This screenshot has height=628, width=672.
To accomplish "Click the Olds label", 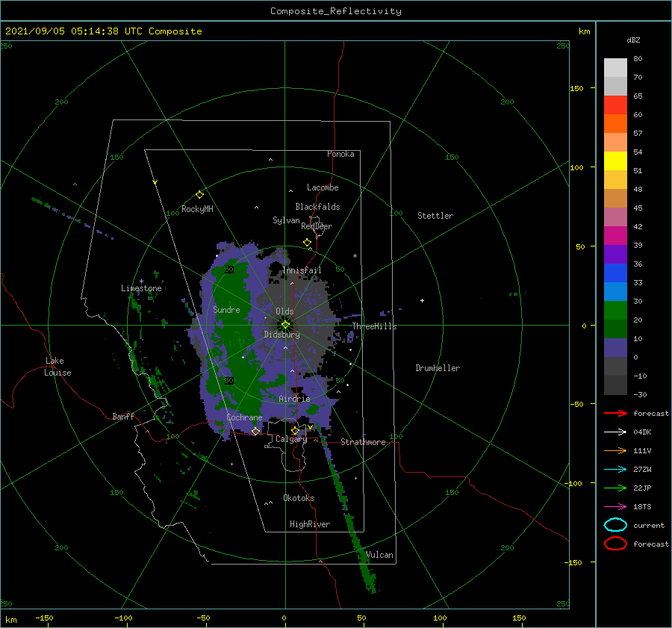I will tap(284, 311).
